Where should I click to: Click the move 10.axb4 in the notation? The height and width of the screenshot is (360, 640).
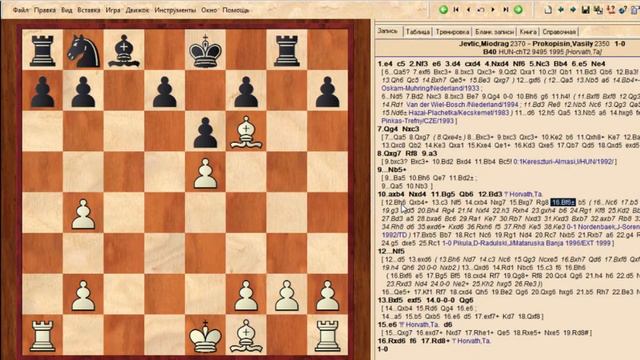(391, 194)
